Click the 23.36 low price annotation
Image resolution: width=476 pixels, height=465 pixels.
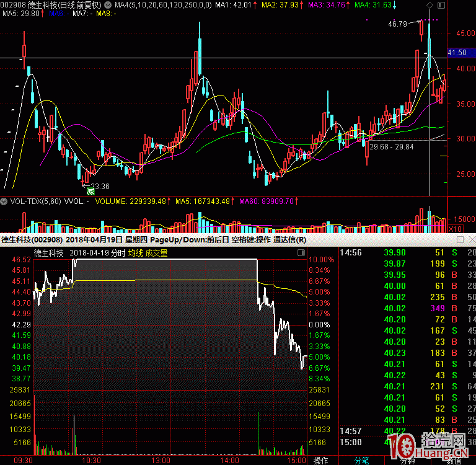pyautogui.click(x=100, y=186)
